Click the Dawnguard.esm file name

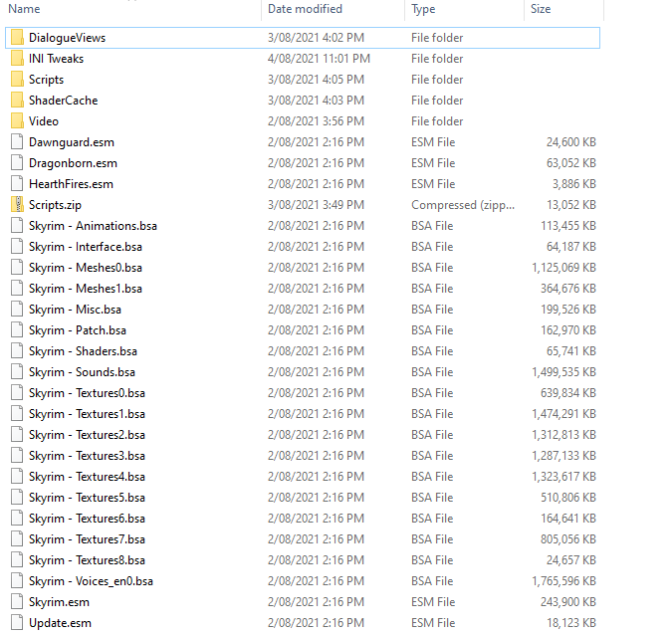[x=72, y=142]
